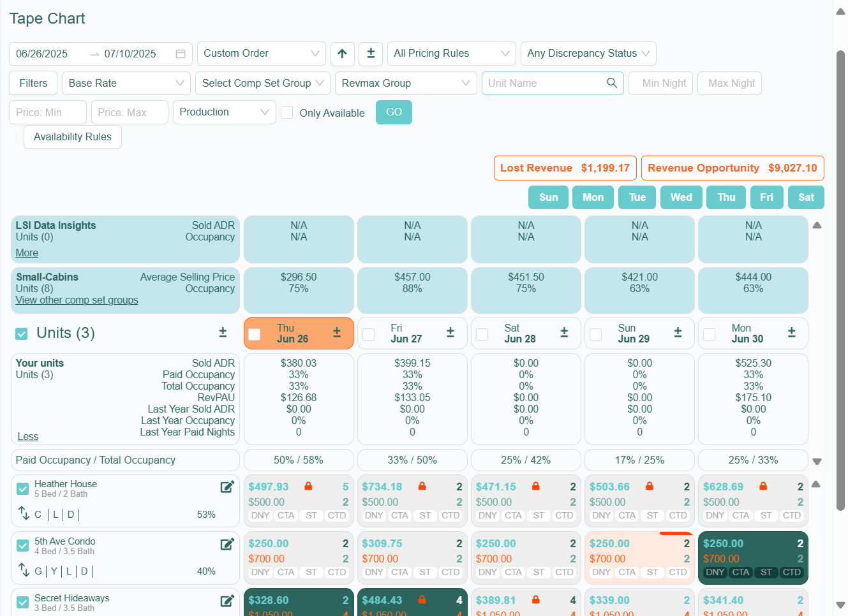Focus the Unit Name search field
This screenshot has height=616, width=848.
click(553, 83)
